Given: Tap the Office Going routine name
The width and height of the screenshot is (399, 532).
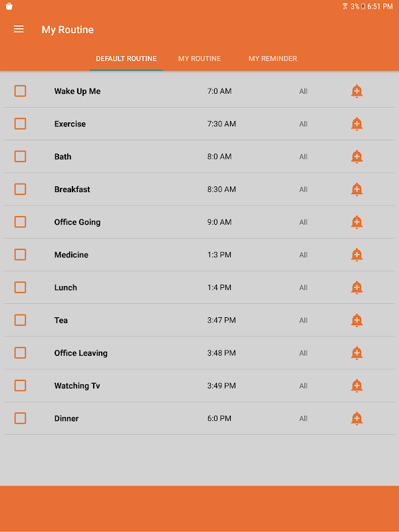Looking at the screenshot, I should [x=77, y=222].
